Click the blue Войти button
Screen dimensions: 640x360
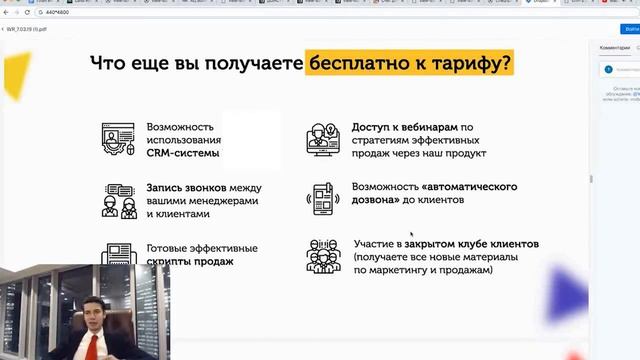[x=630, y=29]
